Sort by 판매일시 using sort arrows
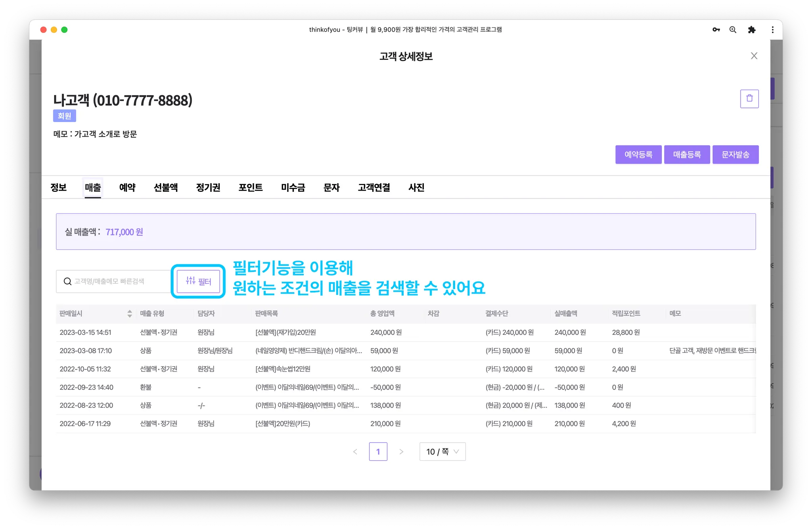 click(129, 313)
